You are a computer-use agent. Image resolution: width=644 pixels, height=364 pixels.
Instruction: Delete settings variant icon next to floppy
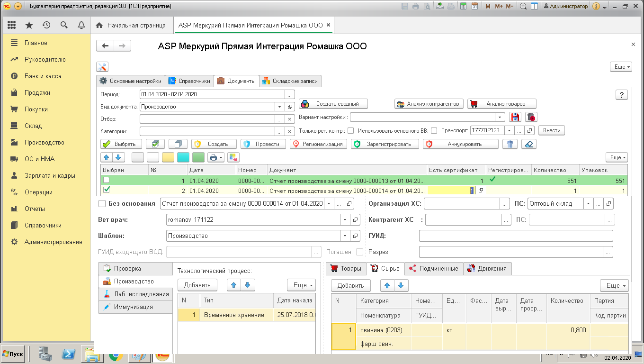[531, 117]
